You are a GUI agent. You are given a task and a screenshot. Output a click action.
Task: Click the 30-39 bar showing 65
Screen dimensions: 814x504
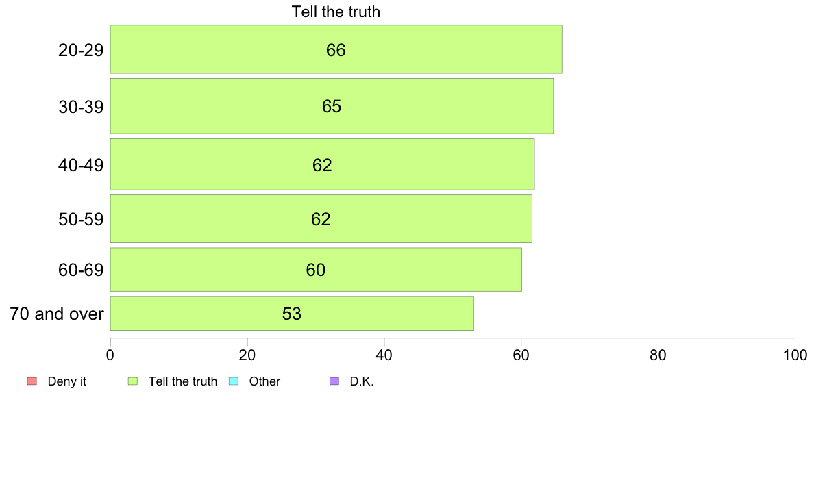click(332, 106)
